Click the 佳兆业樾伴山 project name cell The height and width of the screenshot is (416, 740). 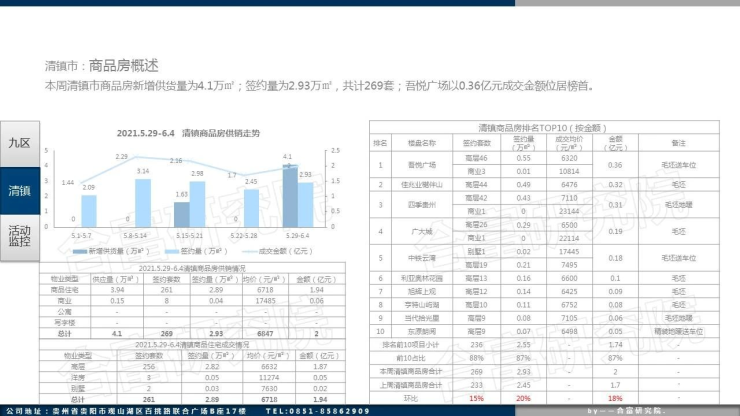[422, 185]
